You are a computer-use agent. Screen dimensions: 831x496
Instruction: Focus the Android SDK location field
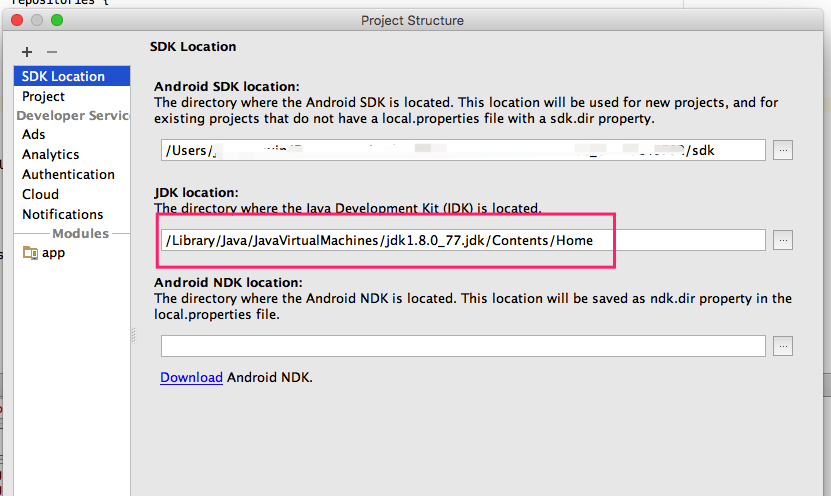(x=463, y=150)
